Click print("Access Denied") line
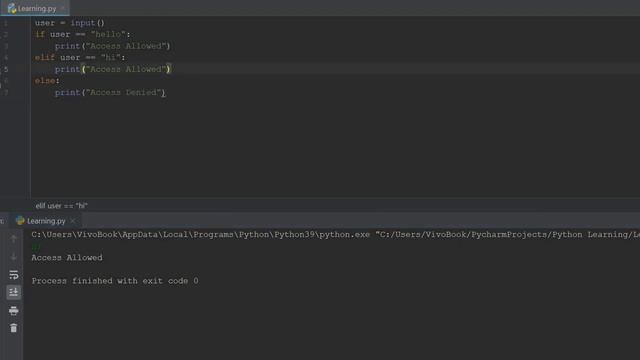640x360 pixels. click(x=110, y=93)
